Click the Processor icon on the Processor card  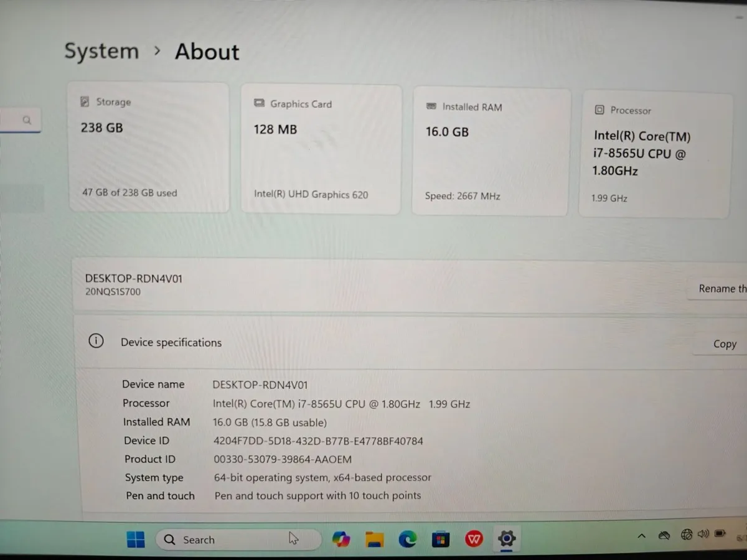click(599, 110)
